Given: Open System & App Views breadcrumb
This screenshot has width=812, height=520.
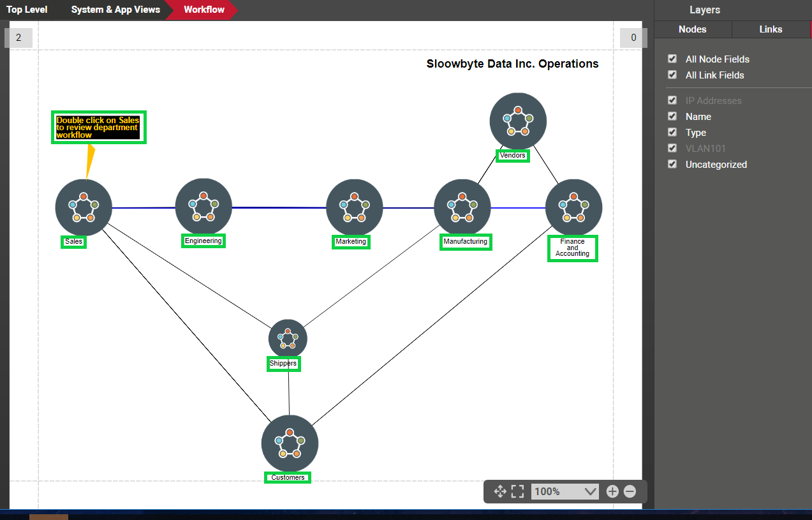Looking at the screenshot, I should click(115, 10).
